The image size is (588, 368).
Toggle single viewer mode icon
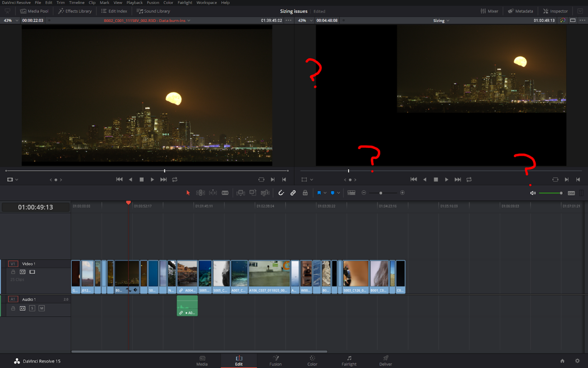pyautogui.click(x=573, y=20)
